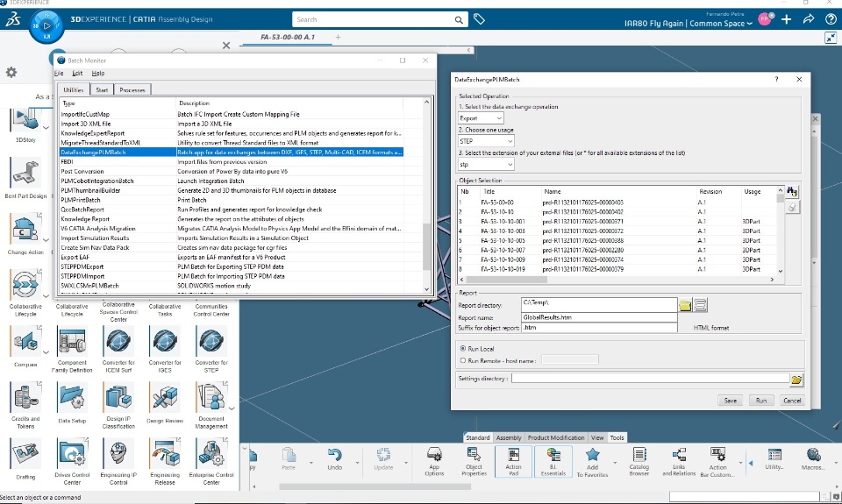The height and width of the screenshot is (504, 842).
Task: Click Add To Favorites star
Action: (592, 462)
